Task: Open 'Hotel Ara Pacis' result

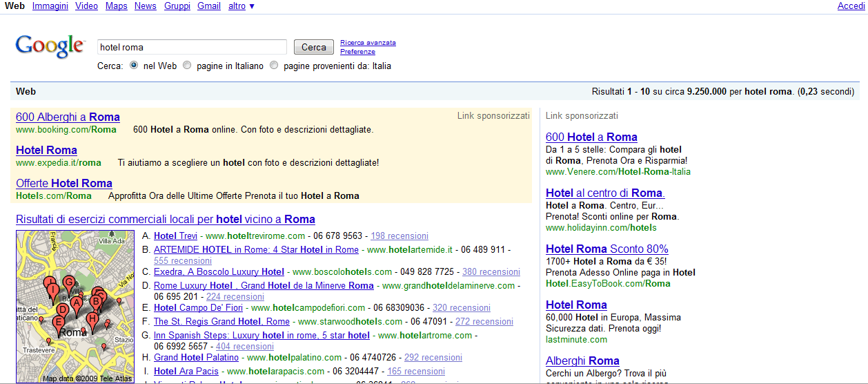Action: (x=186, y=372)
